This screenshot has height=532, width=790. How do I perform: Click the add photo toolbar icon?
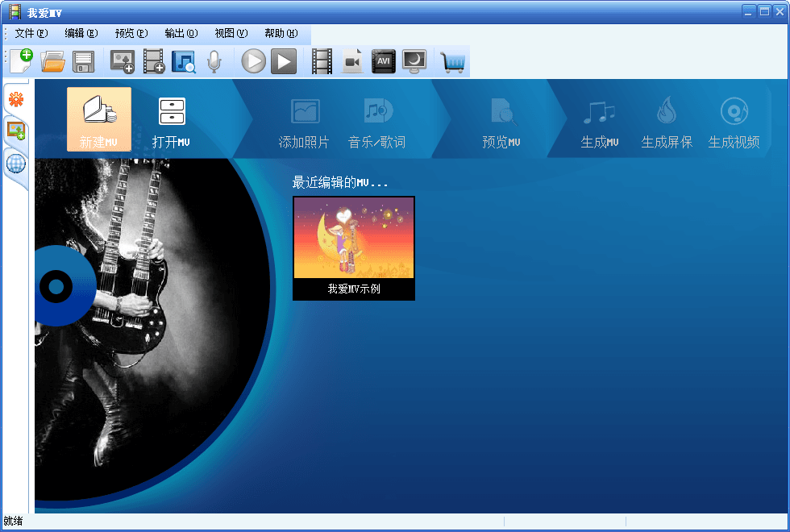123,61
